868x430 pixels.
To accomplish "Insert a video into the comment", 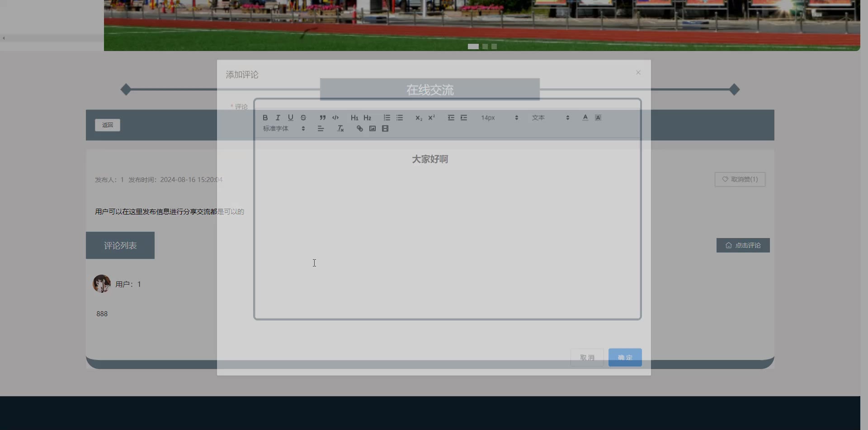I will [x=385, y=129].
